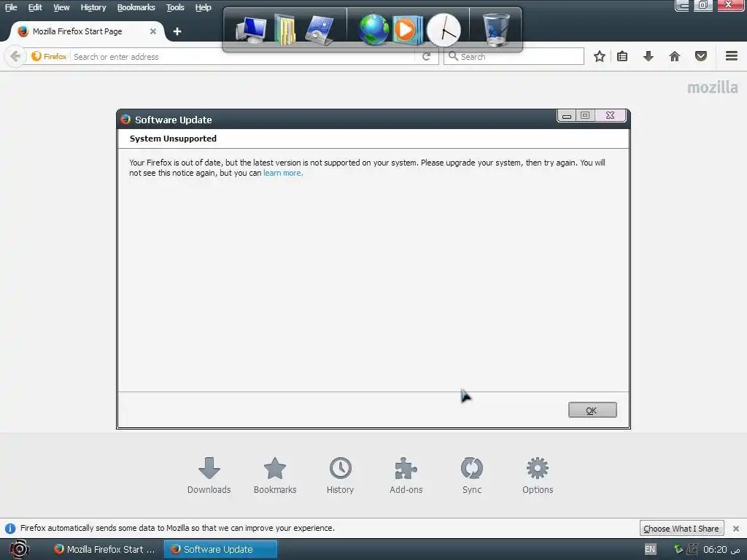Open Pocket icon in toolbar
This screenshot has width=747, height=560.
(701, 57)
